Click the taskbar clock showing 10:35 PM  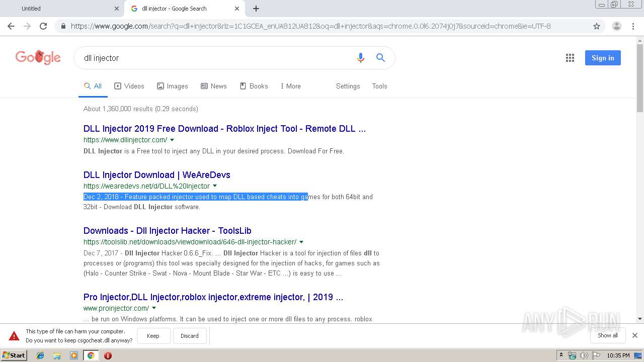[x=618, y=355]
